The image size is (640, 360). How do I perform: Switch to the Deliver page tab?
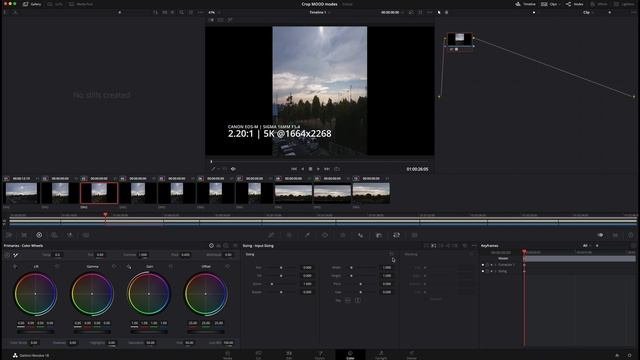pos(411,355)
